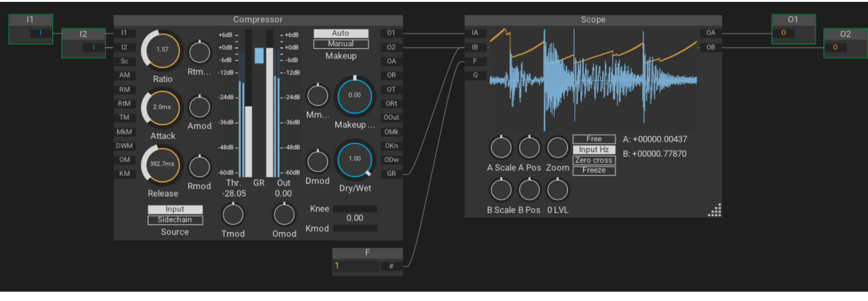Click the Dry/Wet knob showing 1.00

[354, 160]
